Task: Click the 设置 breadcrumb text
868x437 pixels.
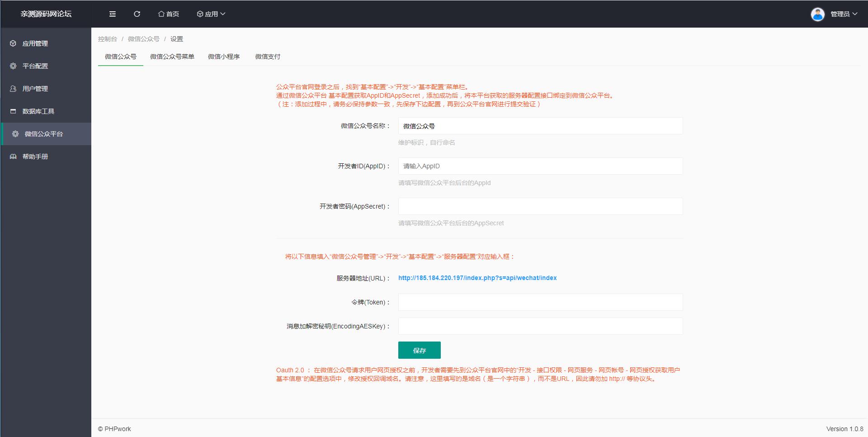Action: pos(177,39)
